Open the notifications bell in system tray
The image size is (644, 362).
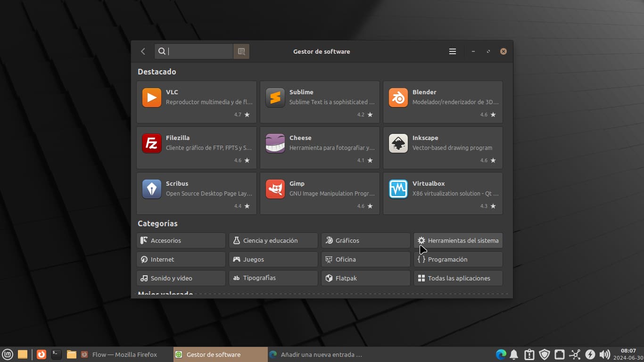tap(514, 354)
